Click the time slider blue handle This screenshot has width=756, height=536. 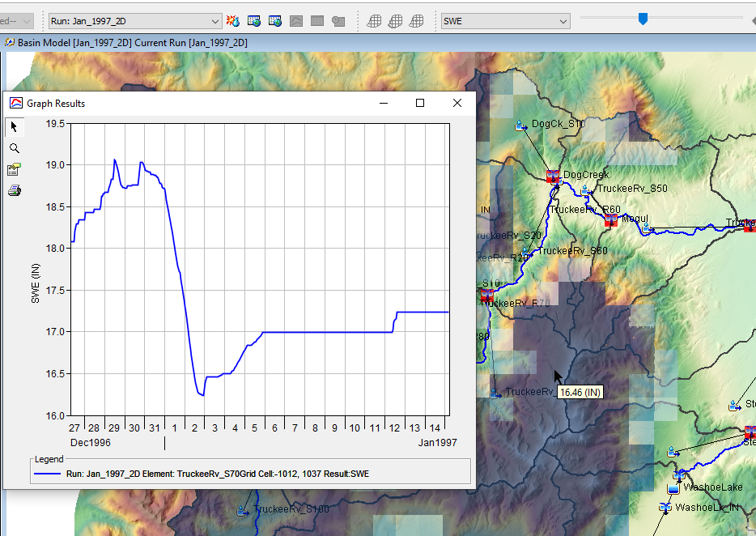[643, 19]
